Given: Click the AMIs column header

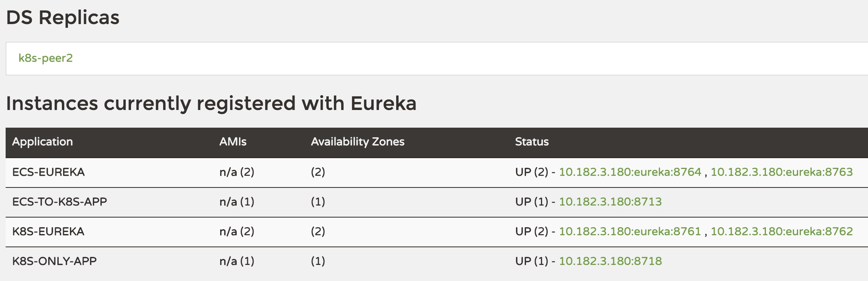Looking at the screenshot, I should tap(233, 142).
